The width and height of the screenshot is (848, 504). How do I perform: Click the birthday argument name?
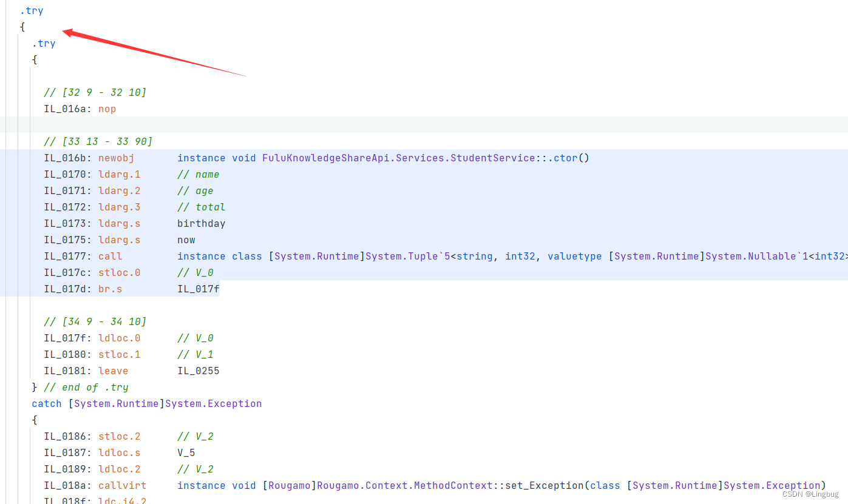click(x=202, y=224)
